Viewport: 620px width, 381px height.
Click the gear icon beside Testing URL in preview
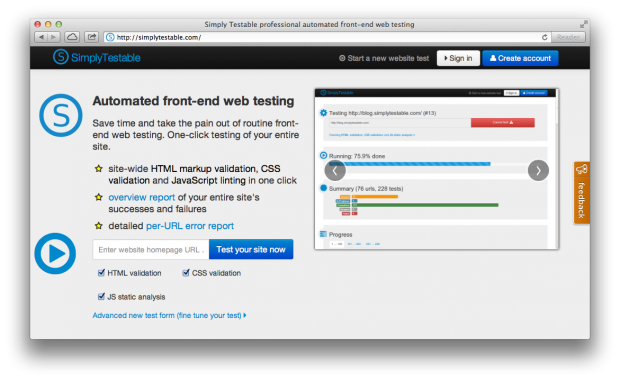click(323, 113)
